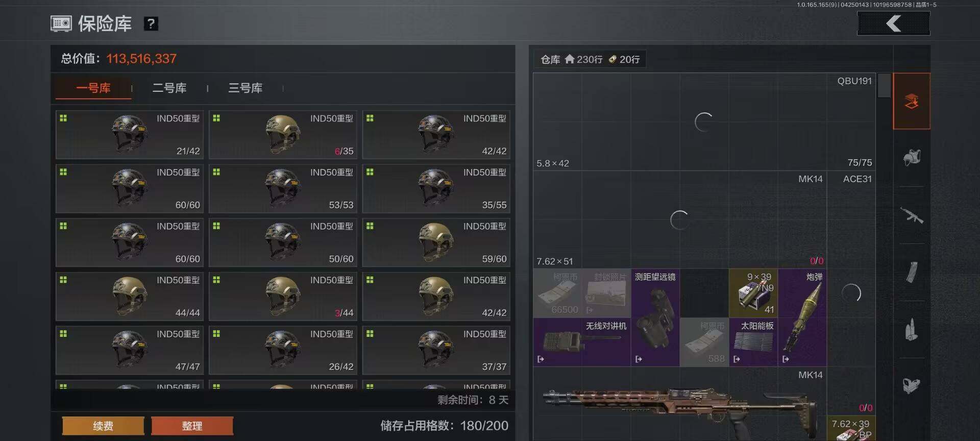Select the 炮弹 shell item
This screenshot has width=980, height=441.
click(x=802, y=317)
